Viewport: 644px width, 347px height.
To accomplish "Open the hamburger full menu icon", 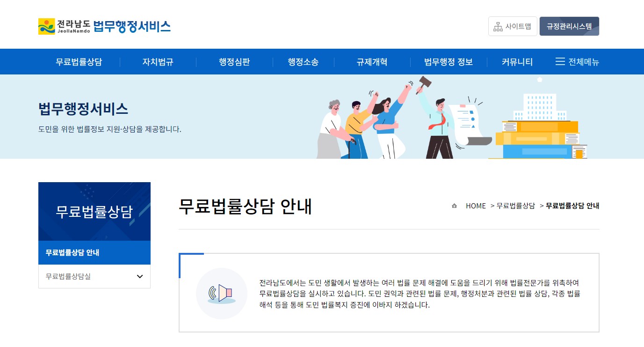I will point(560,62).
